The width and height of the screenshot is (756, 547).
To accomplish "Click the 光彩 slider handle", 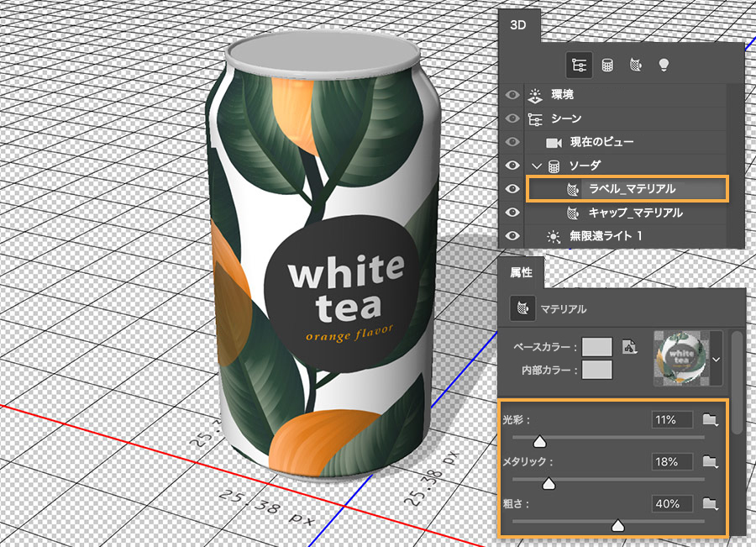I will 539,441.
